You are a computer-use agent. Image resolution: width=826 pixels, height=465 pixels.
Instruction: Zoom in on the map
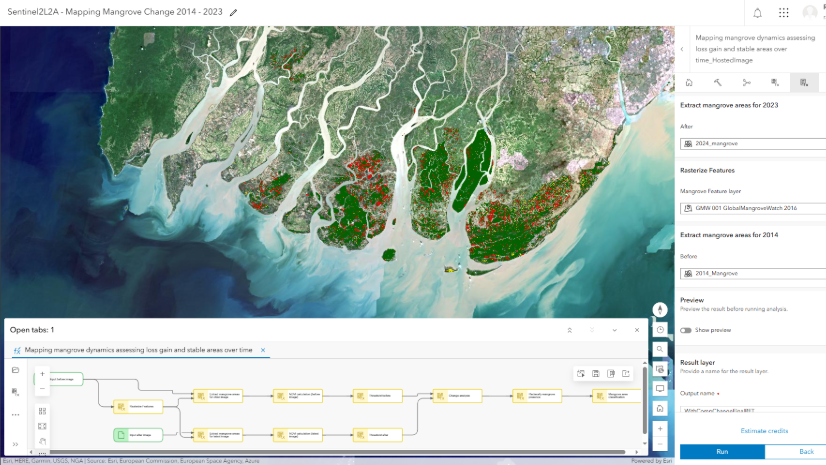coord(660,429)
